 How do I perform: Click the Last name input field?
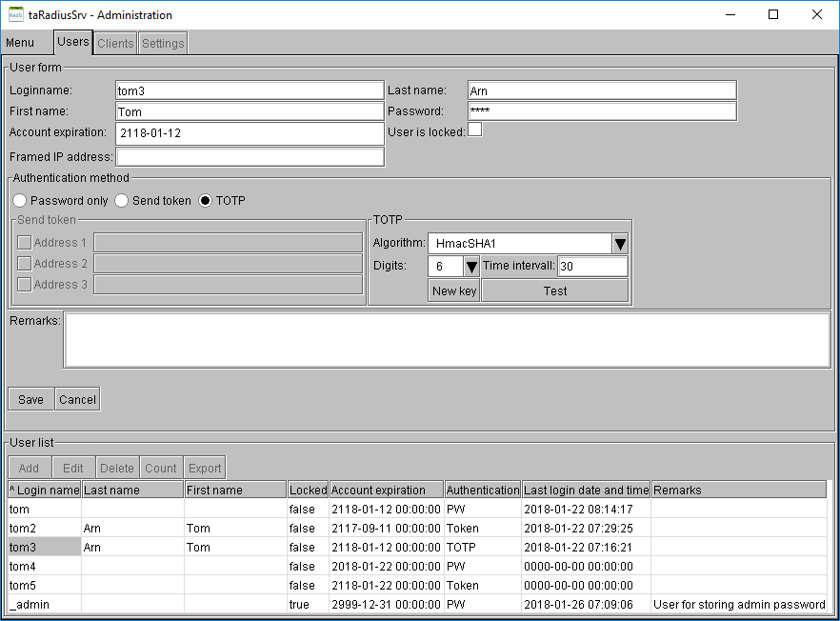(x=602, y=90)
